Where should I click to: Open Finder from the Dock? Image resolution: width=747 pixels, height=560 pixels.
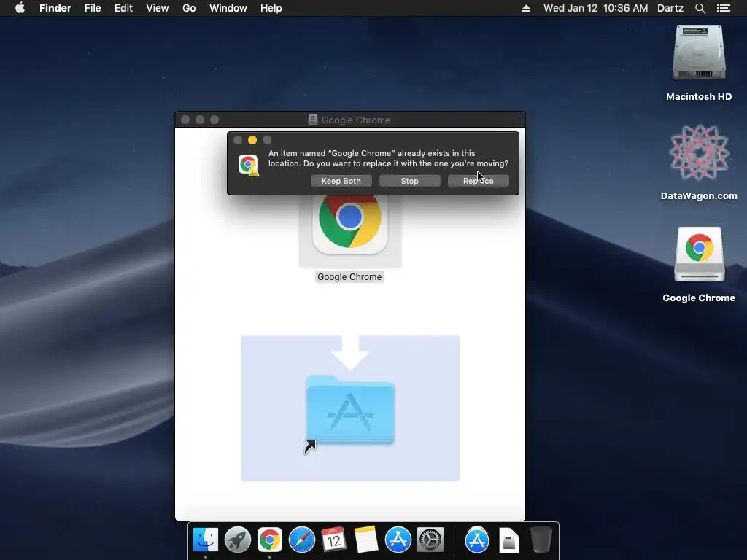tap(206, 540)
